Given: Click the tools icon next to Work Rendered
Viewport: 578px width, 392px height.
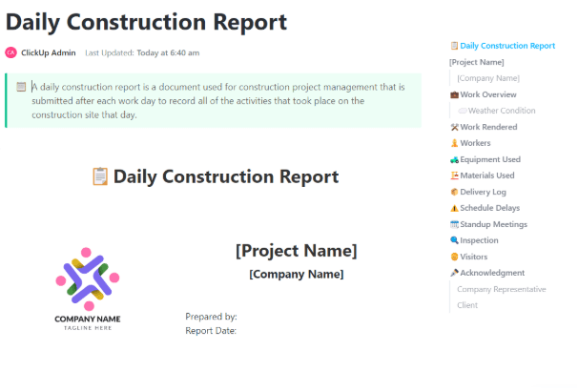Looking at the screenshot, I should 454,127.
